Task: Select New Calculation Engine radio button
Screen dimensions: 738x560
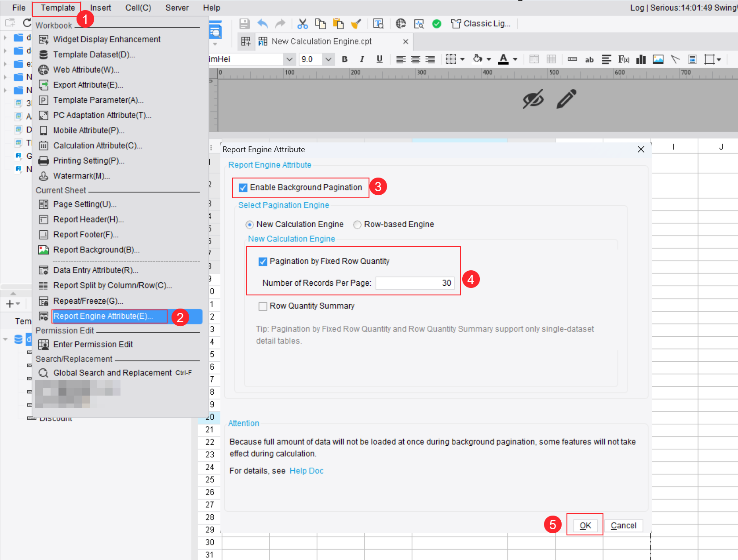Action: (x=250, y=225)
